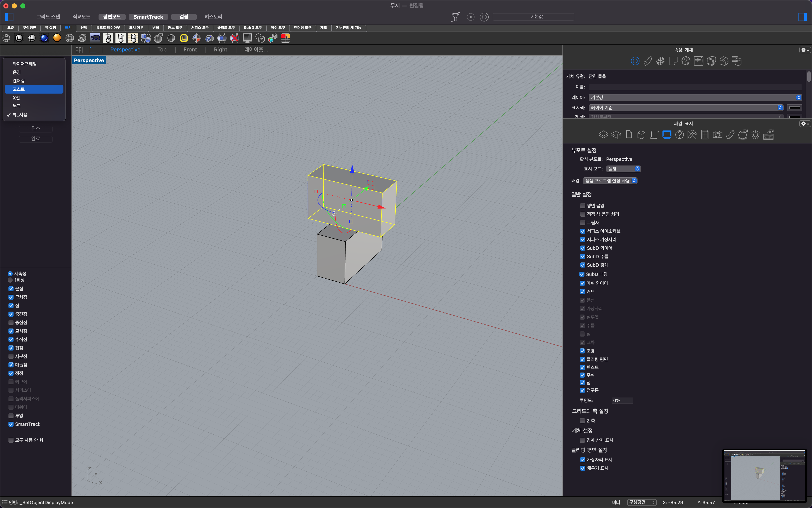Choose orange sphere raytraced display mode
This screenshot has height=508, width=812.
pos(57,38)
